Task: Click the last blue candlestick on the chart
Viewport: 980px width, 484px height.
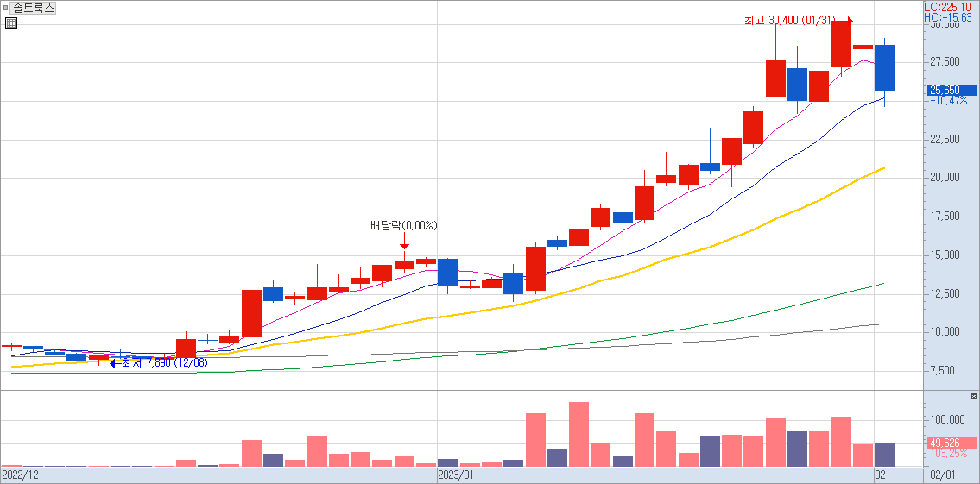Action: (884, 68)
